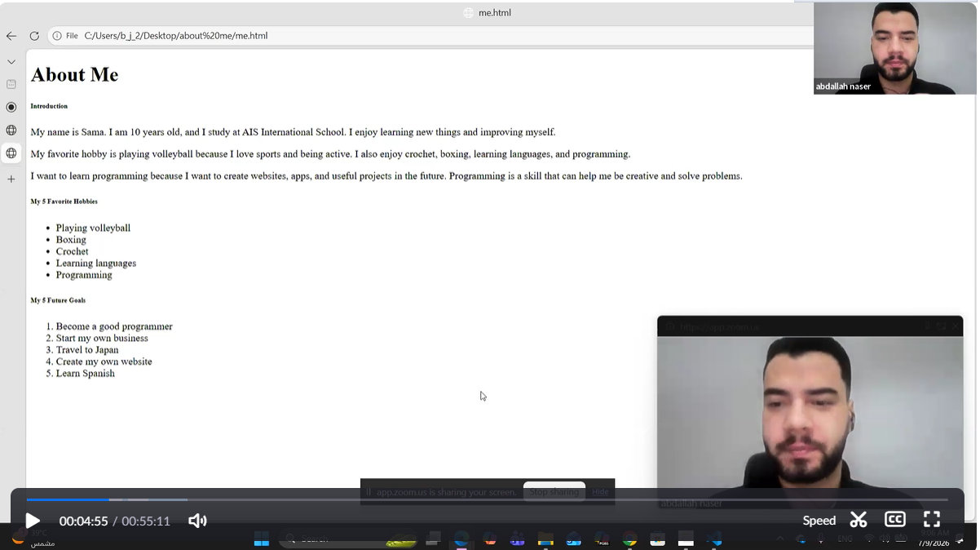Screen dimensions: 980x550
Task: Toggle closed captions CC button
Action: pyautogui.click(x=895, y=520)
